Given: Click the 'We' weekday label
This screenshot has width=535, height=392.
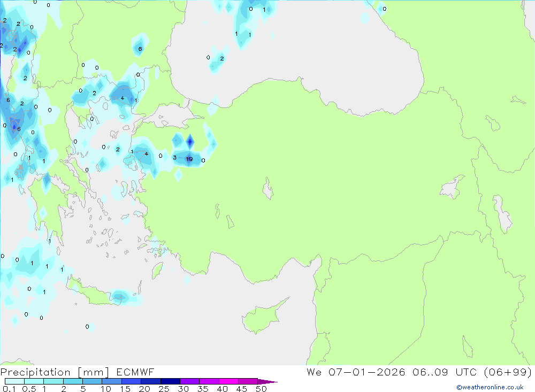Looking at the screenshot, I should coord(314,372).
